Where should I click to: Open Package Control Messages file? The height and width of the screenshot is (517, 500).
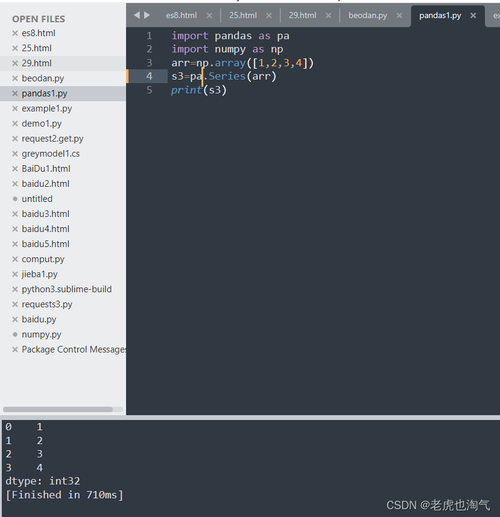pos(74,350)
